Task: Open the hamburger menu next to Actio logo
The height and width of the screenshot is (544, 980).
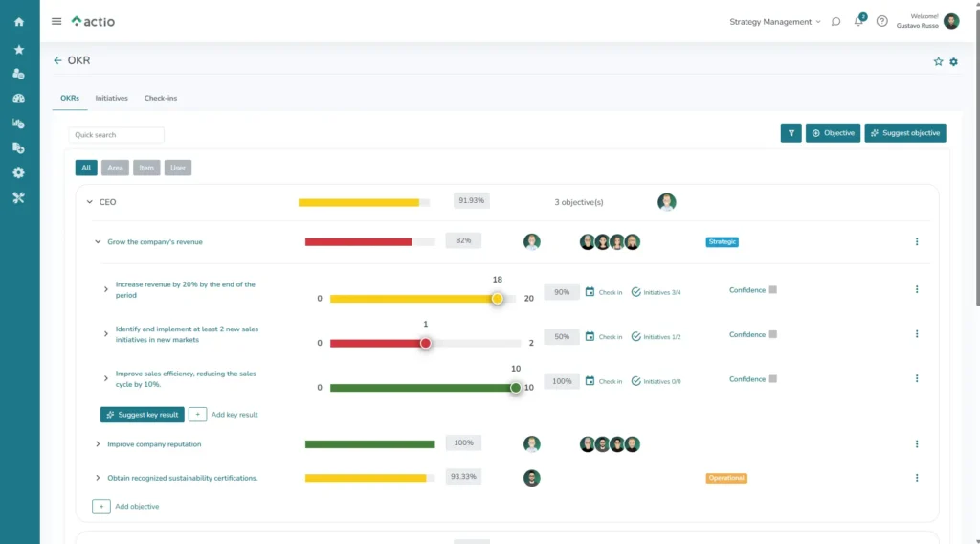Action: pos(56,21)
